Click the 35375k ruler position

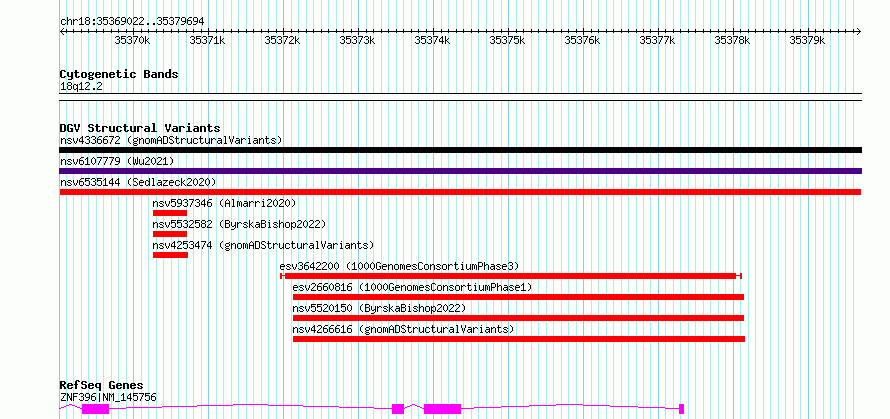point(507,40)
